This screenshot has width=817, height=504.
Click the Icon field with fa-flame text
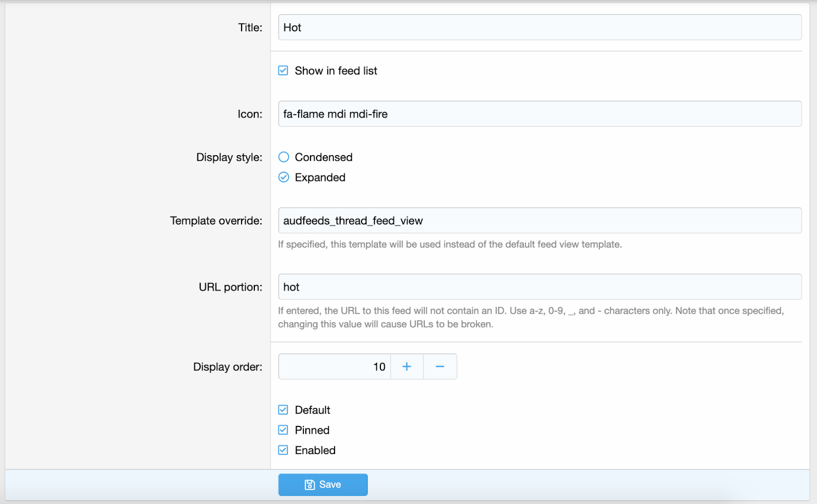coord(539,114)
